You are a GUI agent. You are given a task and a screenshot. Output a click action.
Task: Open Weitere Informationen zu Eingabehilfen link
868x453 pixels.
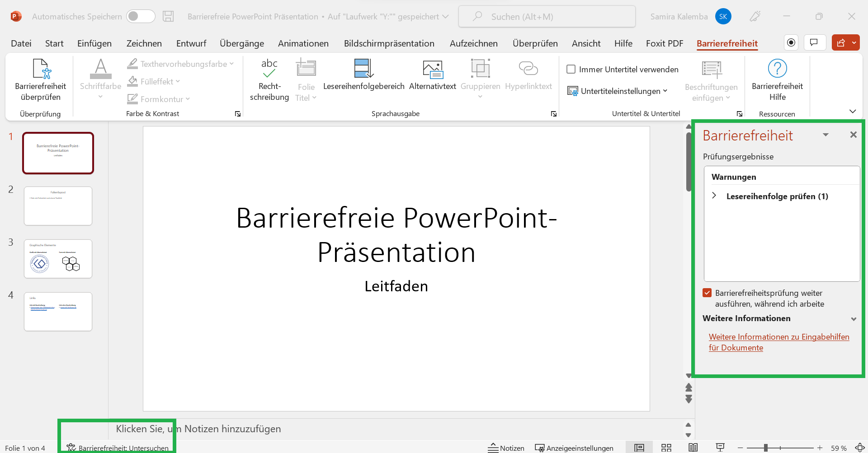[779, 342]
